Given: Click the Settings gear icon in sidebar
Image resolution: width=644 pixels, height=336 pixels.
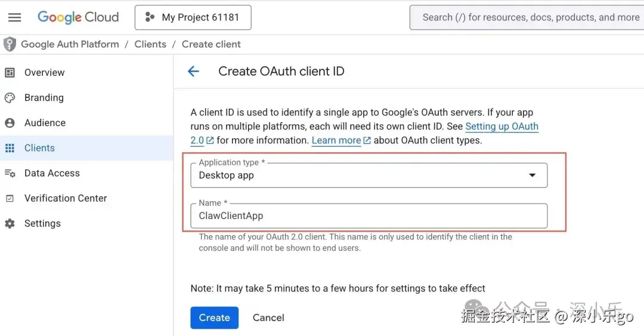Looking at the screenshot, I should (x=10, y=223).
